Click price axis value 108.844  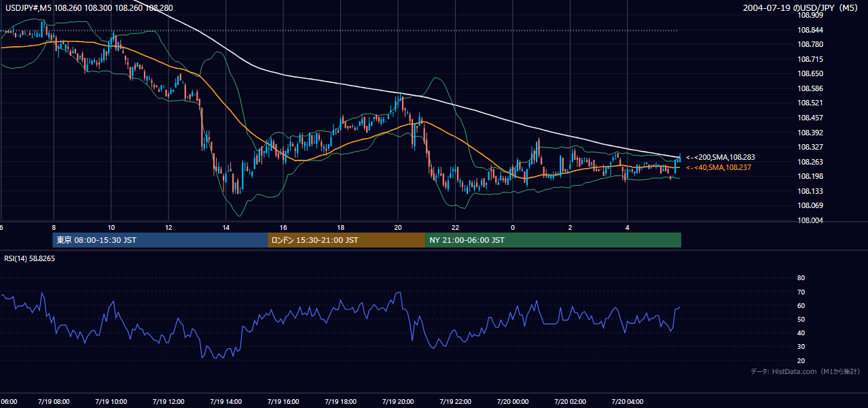coord(810,30)
